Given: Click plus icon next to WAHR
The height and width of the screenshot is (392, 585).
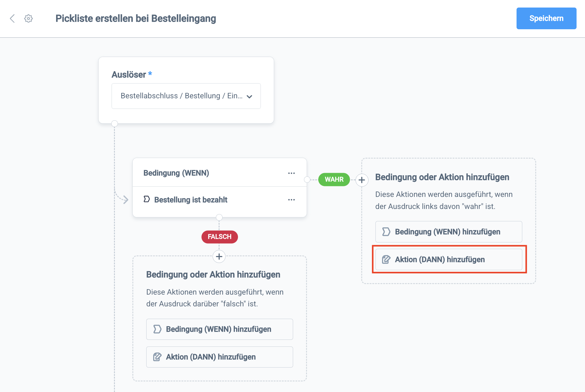Looking at the screenshot, I should pyautogui.click(x=362, y=180).
